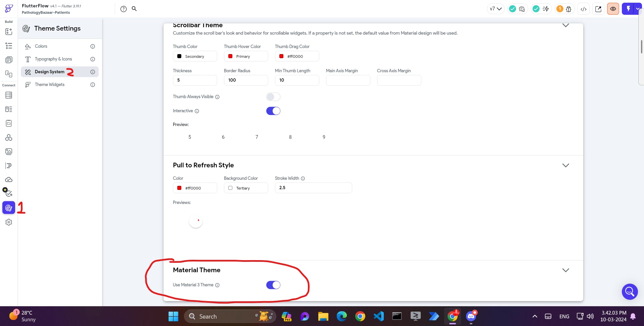644x326 pixels.
Task: Open the bug issues icon
Action: (569, 9)
